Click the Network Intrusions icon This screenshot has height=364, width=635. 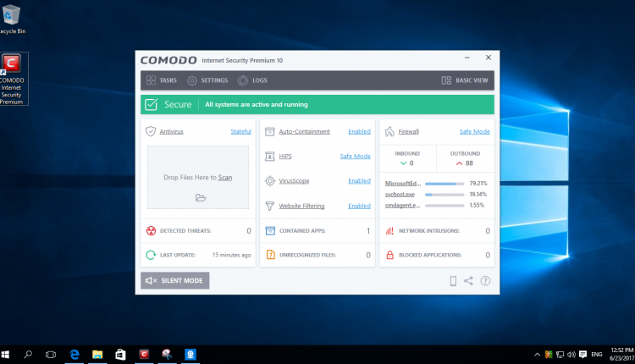click(x=389, y=231)
